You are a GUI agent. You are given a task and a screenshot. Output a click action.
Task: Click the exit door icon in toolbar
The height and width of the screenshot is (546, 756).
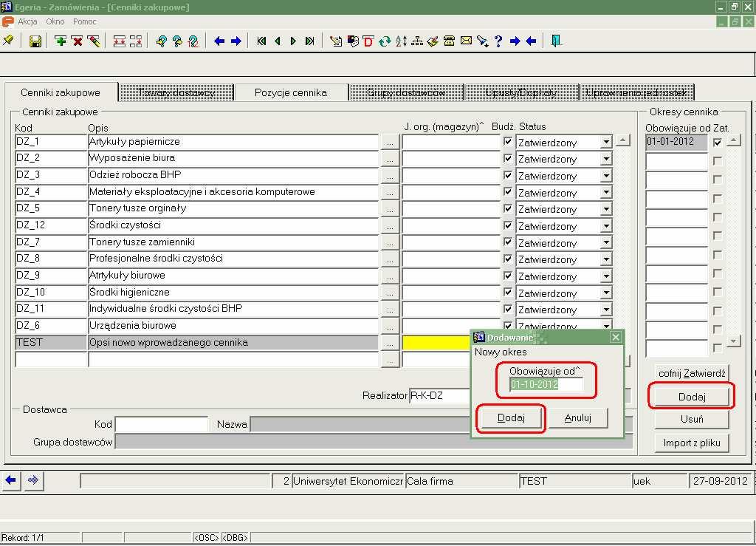(556, 41)
